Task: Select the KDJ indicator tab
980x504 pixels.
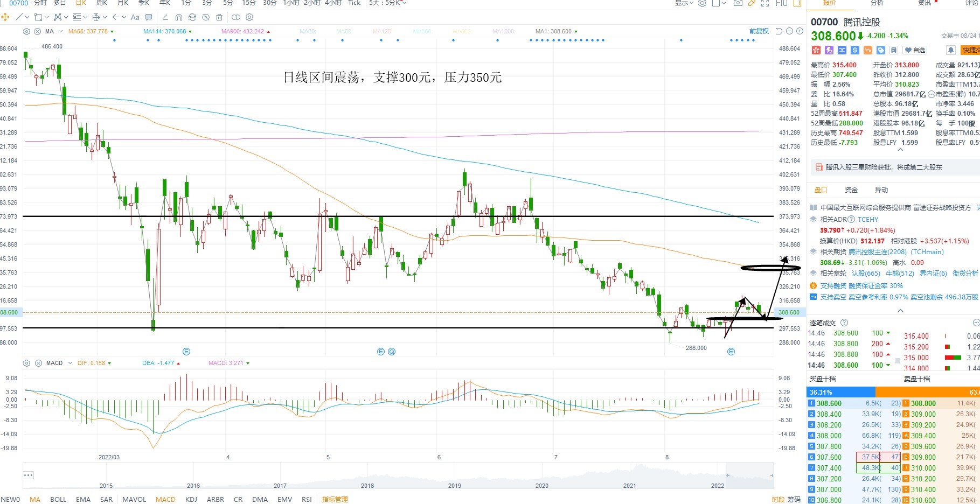Action: tap(191, 500)
